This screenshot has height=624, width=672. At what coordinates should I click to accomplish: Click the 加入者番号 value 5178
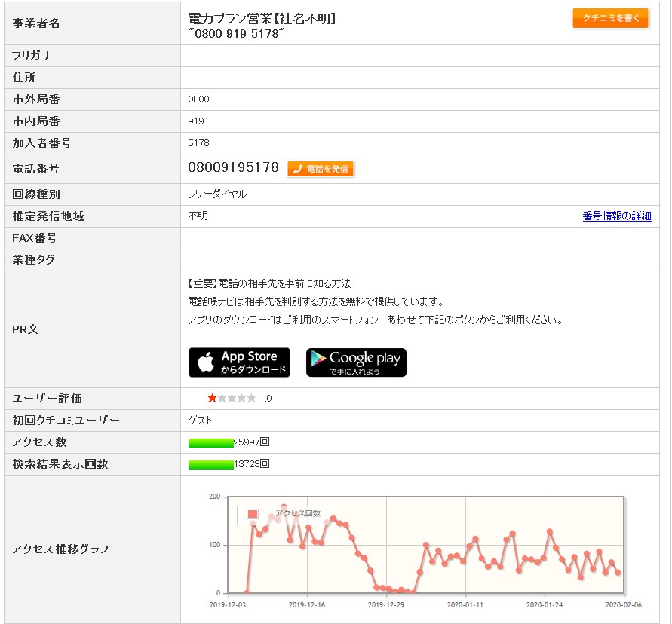click(x=198, y=143)
